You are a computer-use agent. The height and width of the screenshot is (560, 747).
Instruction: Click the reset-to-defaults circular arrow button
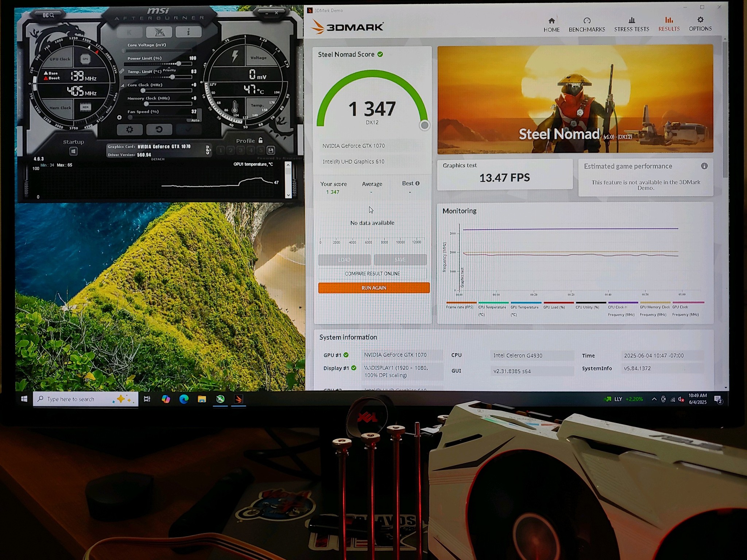(x=159, y=129)
